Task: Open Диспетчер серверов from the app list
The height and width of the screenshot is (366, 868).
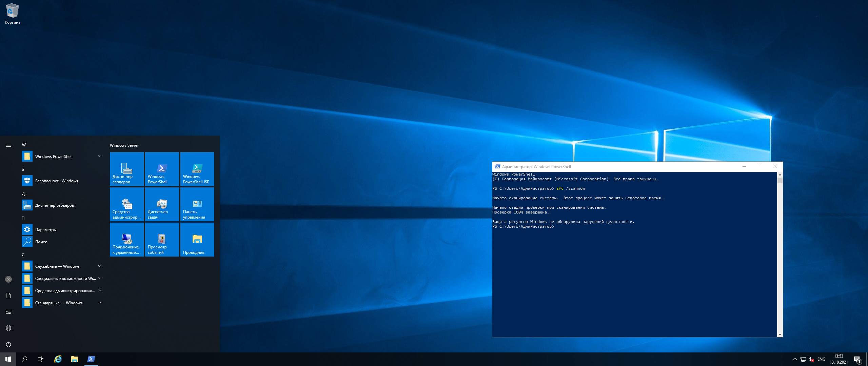Action: [x=62, y=205]
